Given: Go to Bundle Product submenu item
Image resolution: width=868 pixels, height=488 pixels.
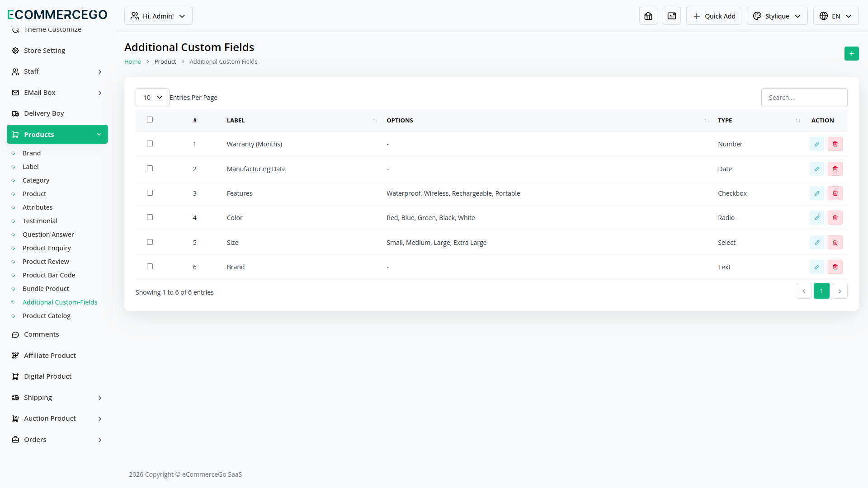Looking at the screenshot, I should pos(46,289).
